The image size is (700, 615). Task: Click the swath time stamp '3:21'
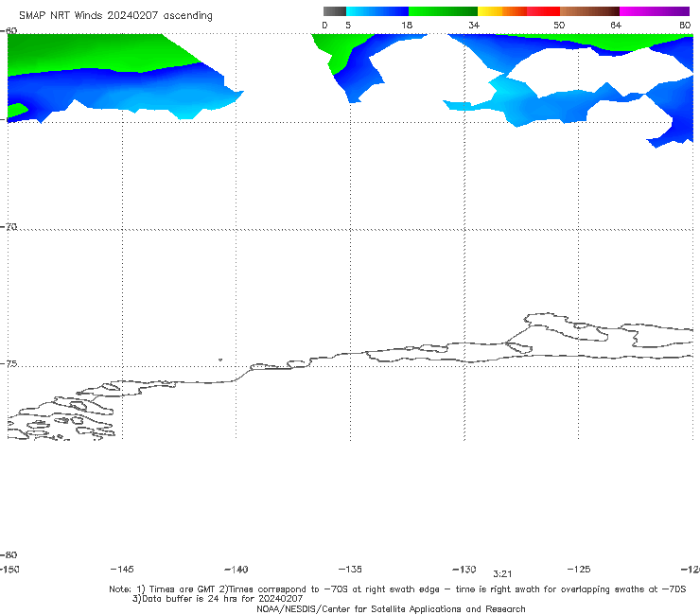pyautogui.click(x=502, y=574)
